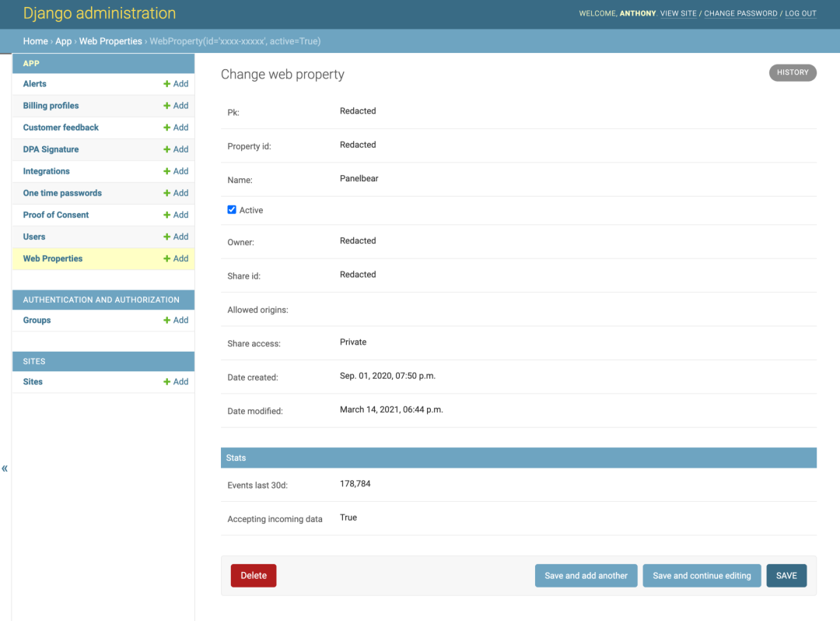
Task: Add a new Web Property
Action: [x=176, y=258]
